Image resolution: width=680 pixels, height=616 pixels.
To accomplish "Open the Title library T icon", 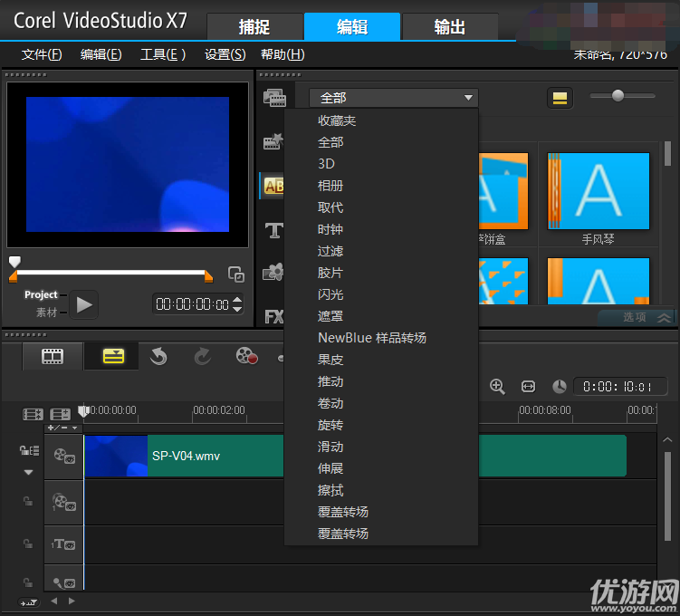I will (274, 230).
